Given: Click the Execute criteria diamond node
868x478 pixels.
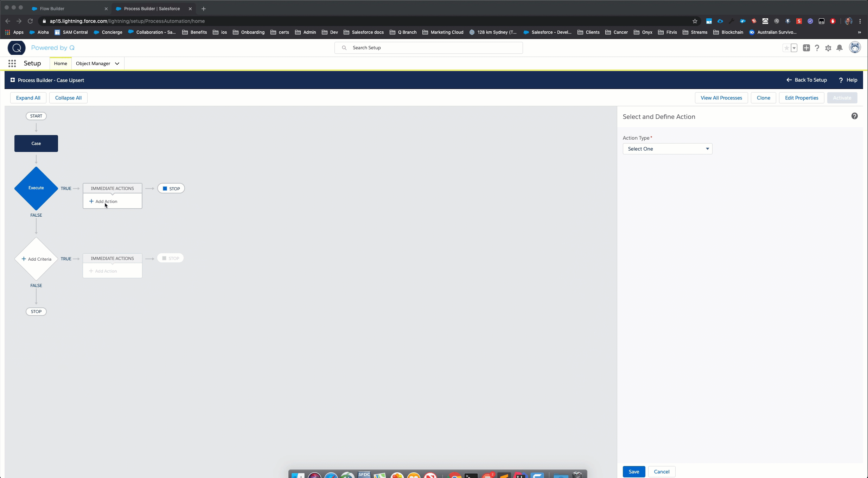Looking at the screenshot, I should [36, 188].
